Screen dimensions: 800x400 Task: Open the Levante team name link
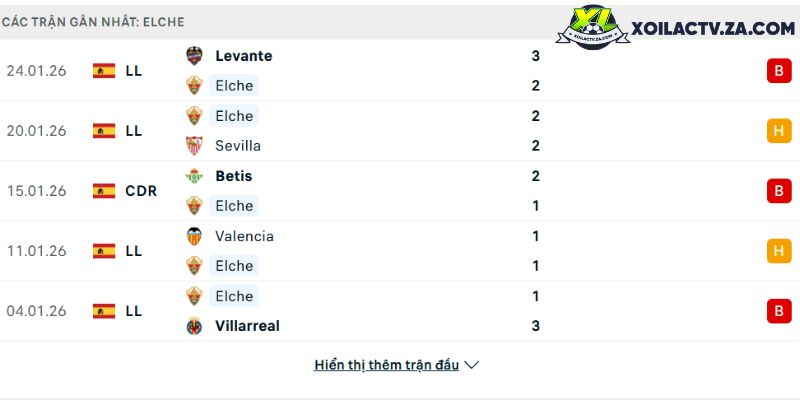coord(243,56)
